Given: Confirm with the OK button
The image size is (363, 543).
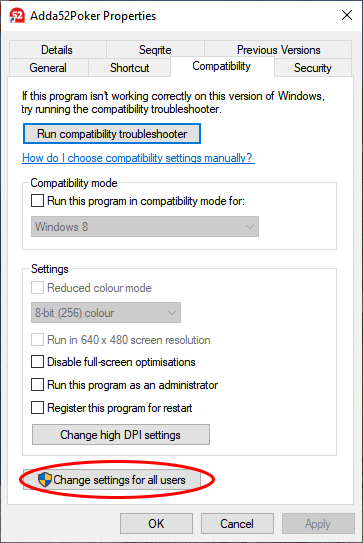Looking at the screenshot, I should click(156, 523).
